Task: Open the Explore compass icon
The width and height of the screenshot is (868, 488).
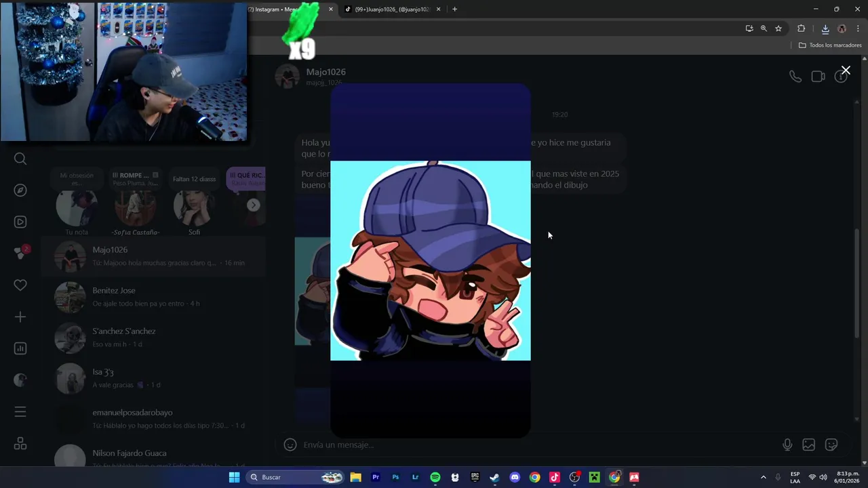Action: pyautogui.click(x=20, y=190)
